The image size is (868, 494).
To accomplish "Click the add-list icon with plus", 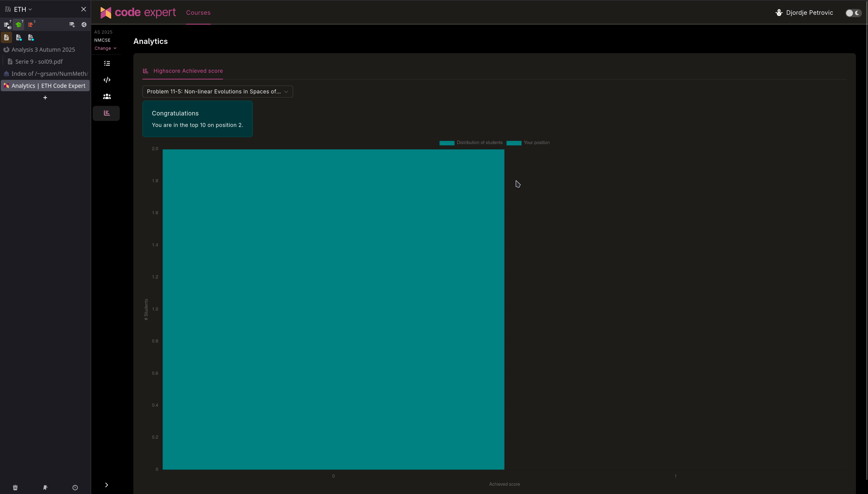I will coord(72,24).
